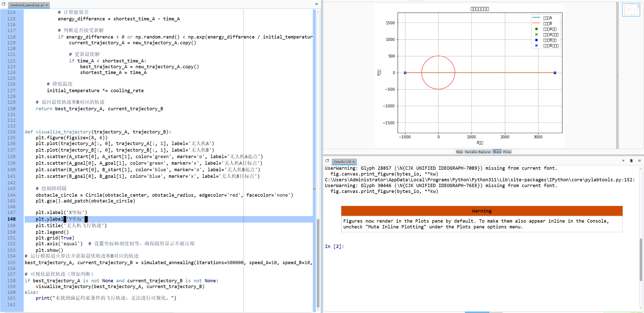This screenshot has width=644, height=313.
Task: Click the editor scroll-up arrow button
Action: tap(318, 11)
